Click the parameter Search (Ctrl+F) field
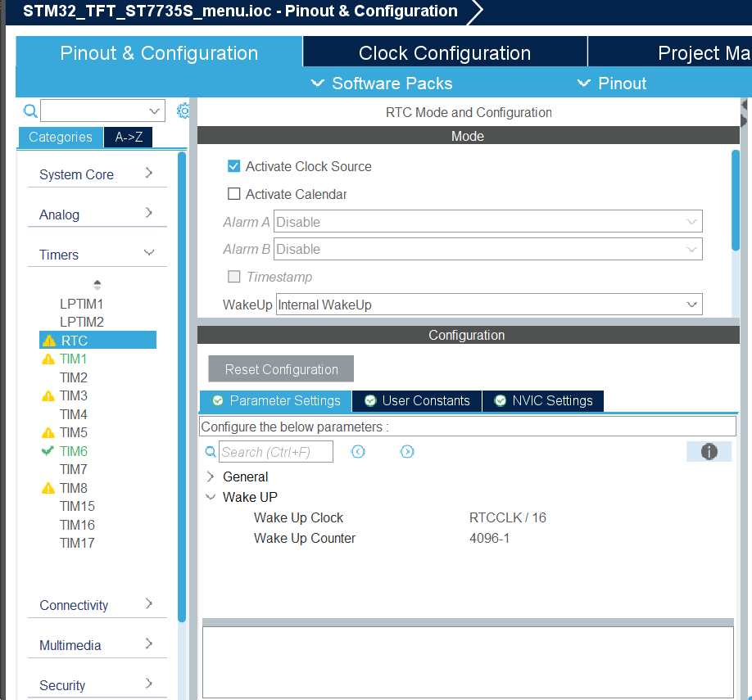752x700 pixels. click(276, 452)
